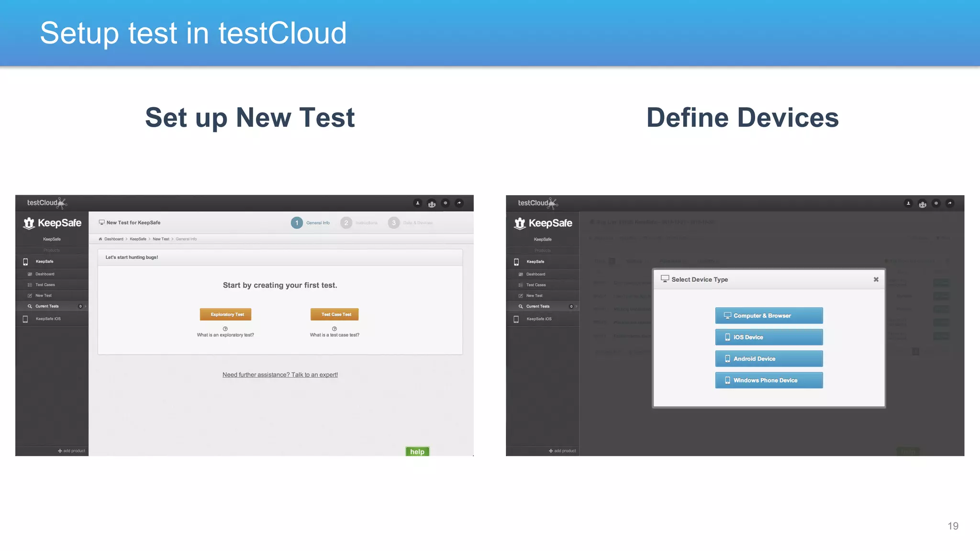The width and height of the screenshot is (980, 551).
Task: Choose Windows Phone Device type
Action: (769, 380)
